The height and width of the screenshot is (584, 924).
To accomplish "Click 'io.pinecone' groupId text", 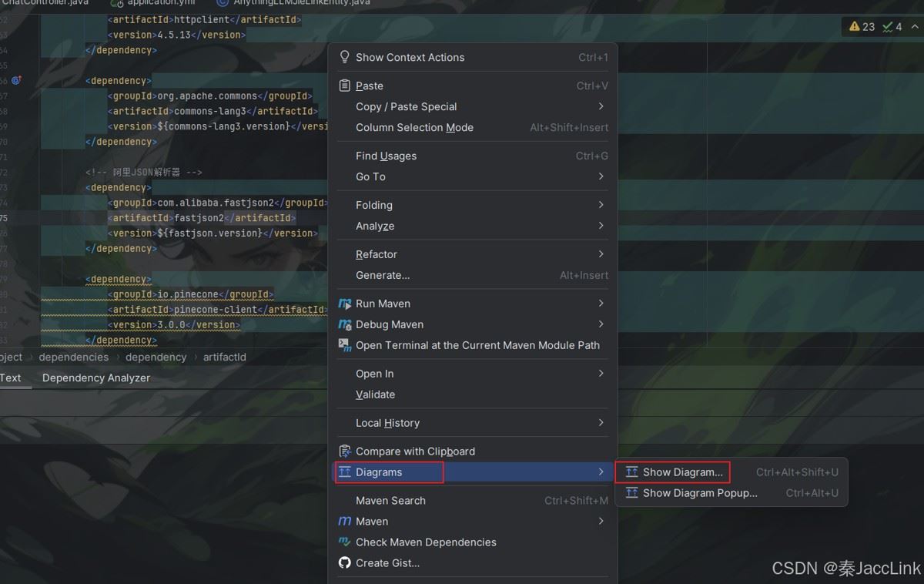I will click(x=189, y=294).
